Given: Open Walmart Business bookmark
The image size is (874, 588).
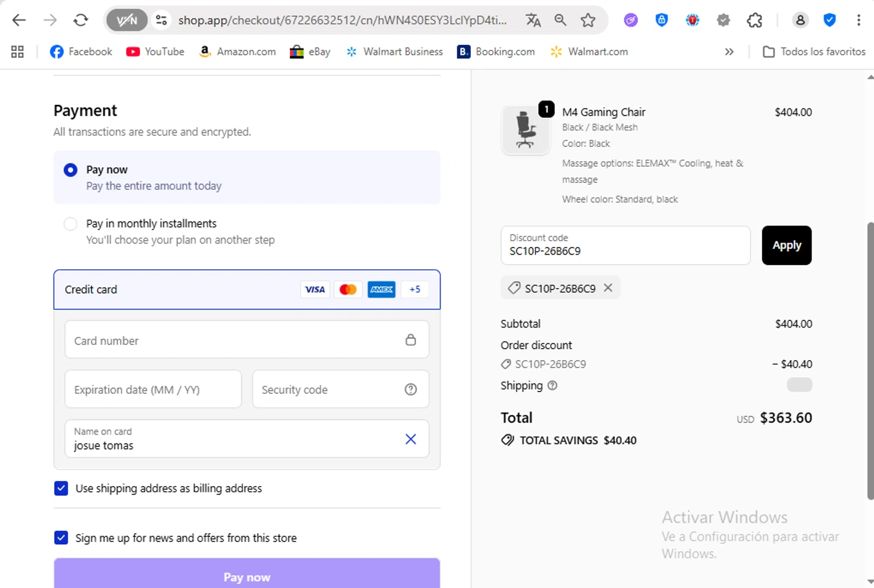Looking at the screenshot, I should [394, 52].
